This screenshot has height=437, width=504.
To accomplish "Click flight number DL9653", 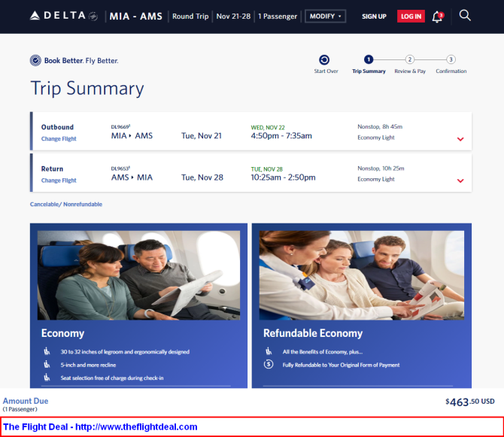I will [x=120, y=168].
